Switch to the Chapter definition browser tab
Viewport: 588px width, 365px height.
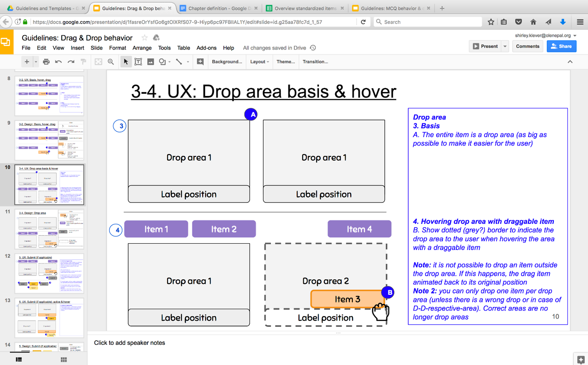coord(219,8)
